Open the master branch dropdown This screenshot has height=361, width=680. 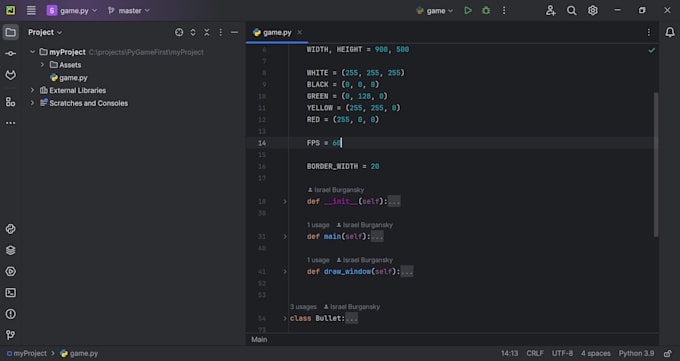pyautogui.click(x=128, y=10)
